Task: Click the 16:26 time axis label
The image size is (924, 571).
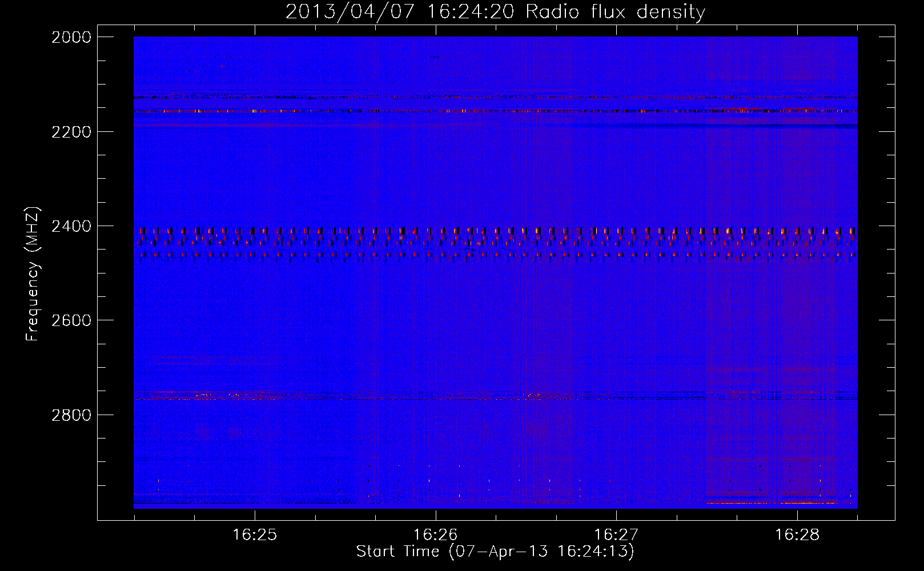Action: (x=435, y=534)
